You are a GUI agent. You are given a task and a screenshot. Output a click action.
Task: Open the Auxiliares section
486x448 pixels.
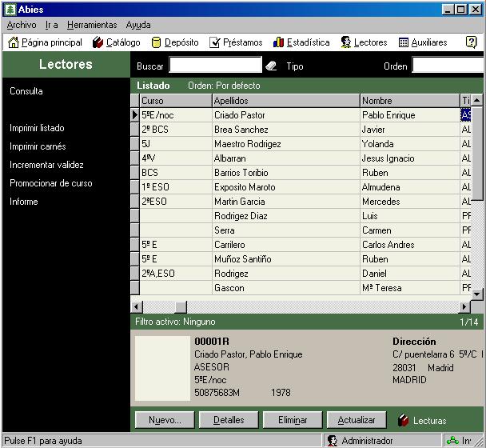[x=422, y=42]
